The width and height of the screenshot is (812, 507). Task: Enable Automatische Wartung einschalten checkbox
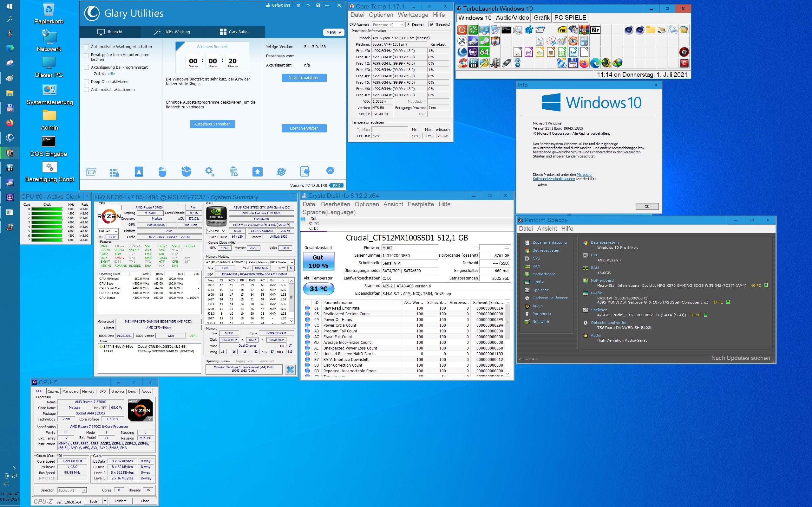(x=87, y=47)
